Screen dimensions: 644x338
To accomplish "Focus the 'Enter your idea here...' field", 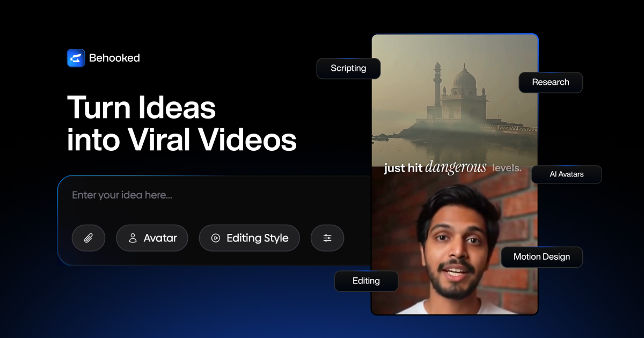I will (215, 195).
